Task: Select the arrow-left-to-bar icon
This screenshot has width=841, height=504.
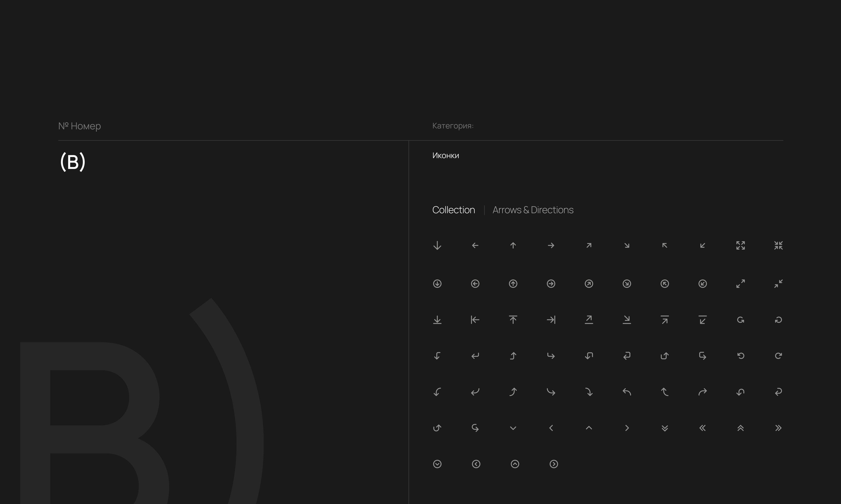Action: pos(475,320)
